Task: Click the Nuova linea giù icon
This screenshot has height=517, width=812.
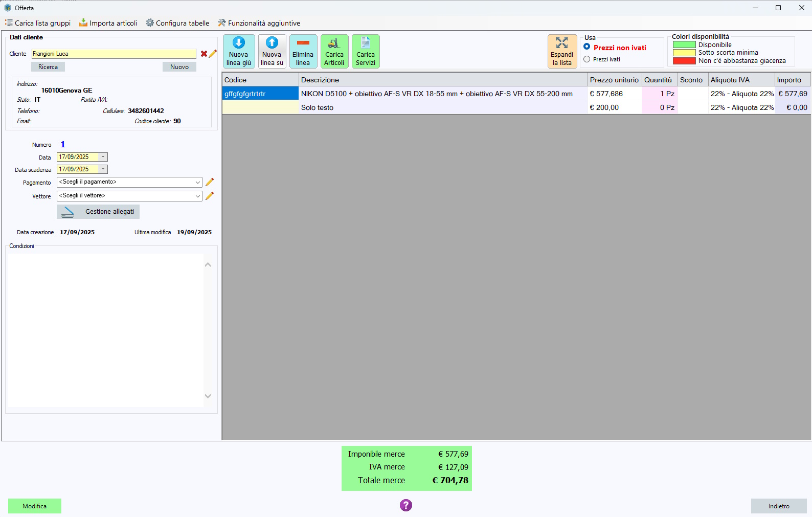Action: pyautogui.click(x=239, y=43)
